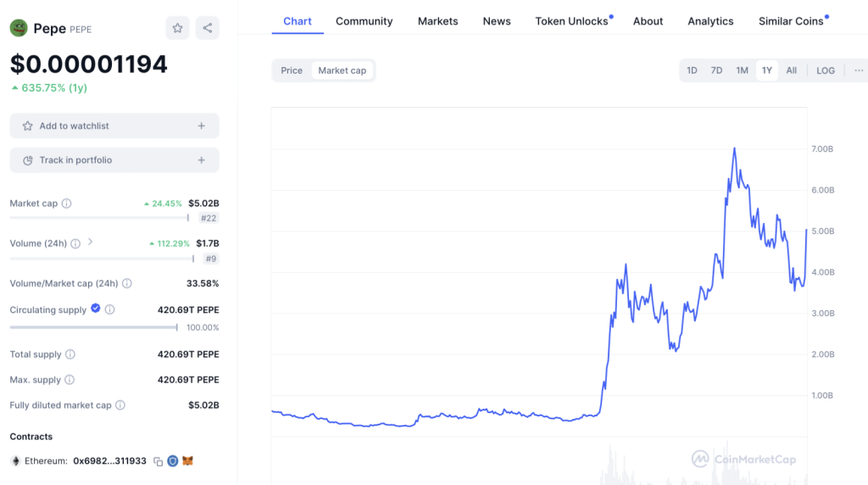Open the Chart tab

(298, 21)
